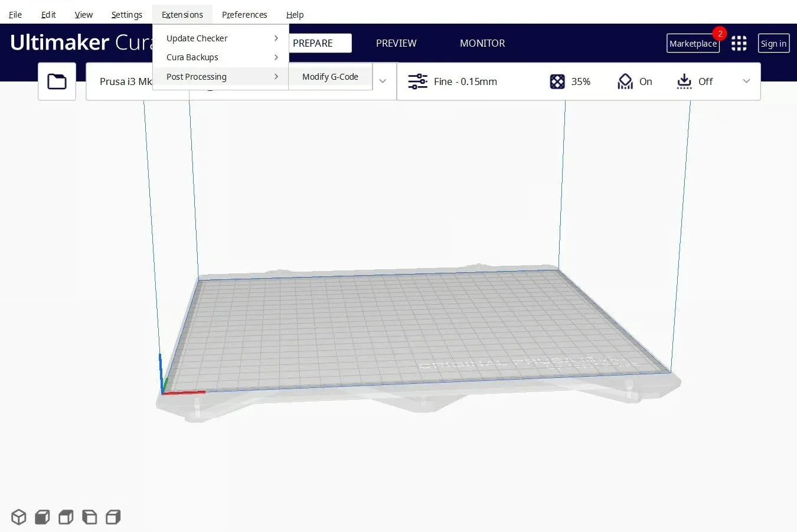
Task: Click the Marketplace notification badge showing 2
Action: click(720, 34)
